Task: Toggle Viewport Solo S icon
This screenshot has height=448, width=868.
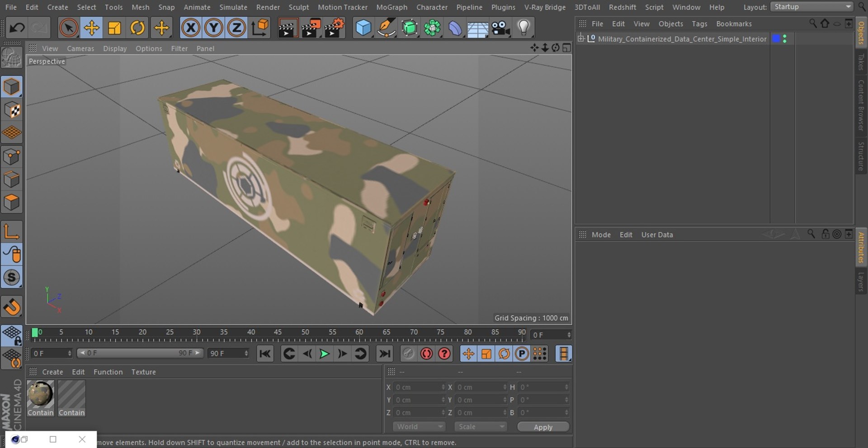Action: tap(12, 277)
